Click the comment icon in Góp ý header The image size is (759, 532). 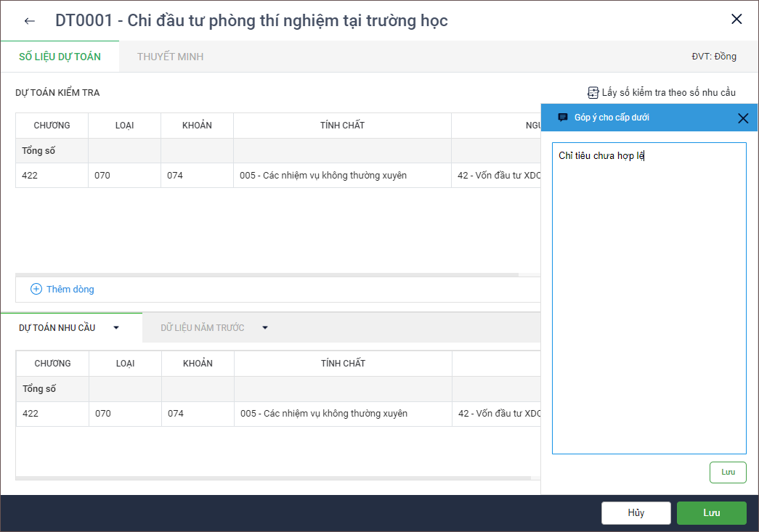(x=563, y=118)
